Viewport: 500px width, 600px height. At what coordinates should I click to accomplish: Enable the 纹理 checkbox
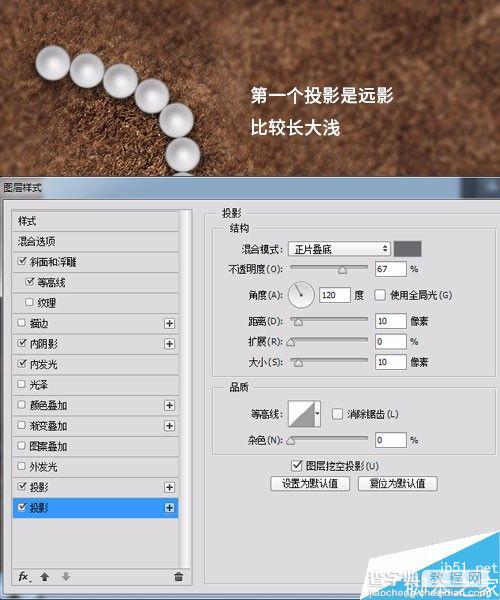tap(29, 302)
